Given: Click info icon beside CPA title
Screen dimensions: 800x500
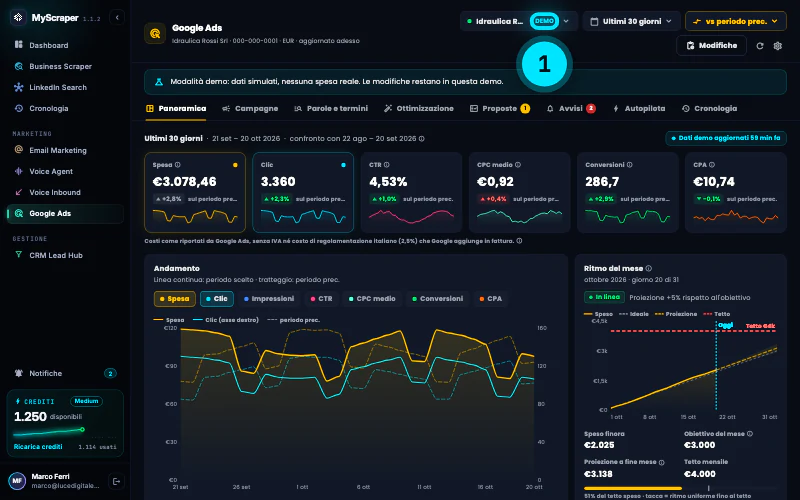Looking at the screenshot, I should click(712, 165).
